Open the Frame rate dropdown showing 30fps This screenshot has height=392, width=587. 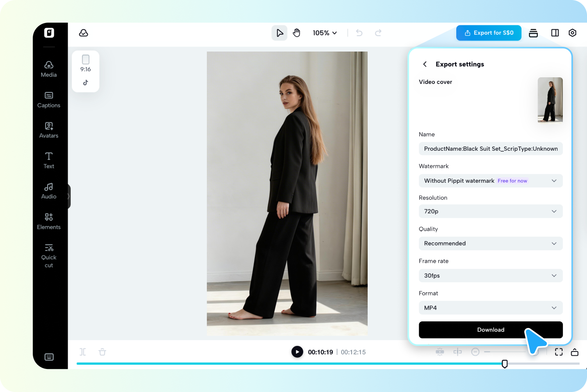click(x=491, y=276)
